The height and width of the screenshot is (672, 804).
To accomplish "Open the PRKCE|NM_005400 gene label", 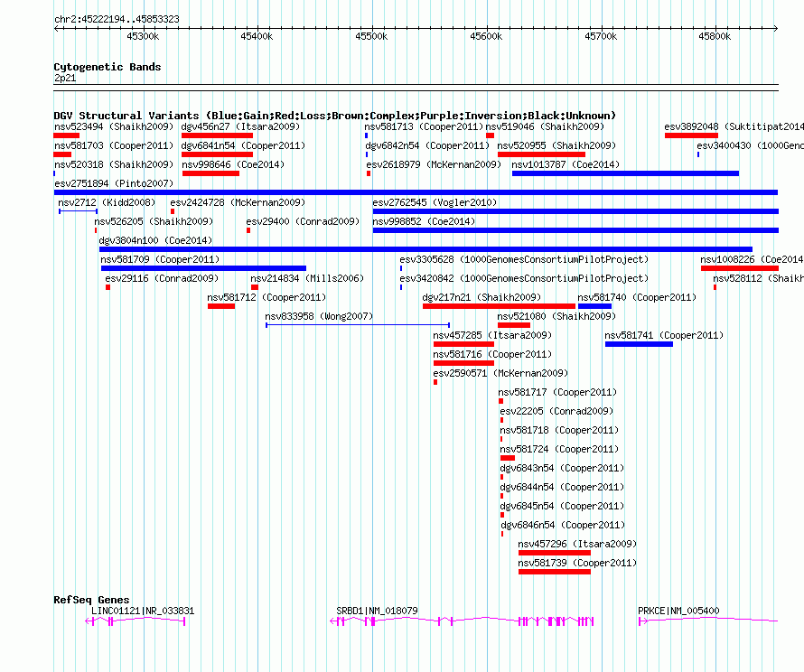I will (678, 611).
